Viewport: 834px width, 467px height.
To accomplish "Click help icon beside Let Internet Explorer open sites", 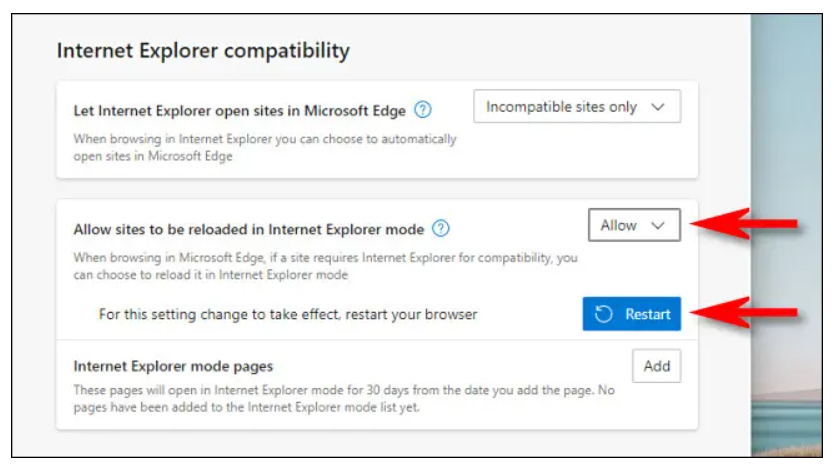I will pos(424,109).
